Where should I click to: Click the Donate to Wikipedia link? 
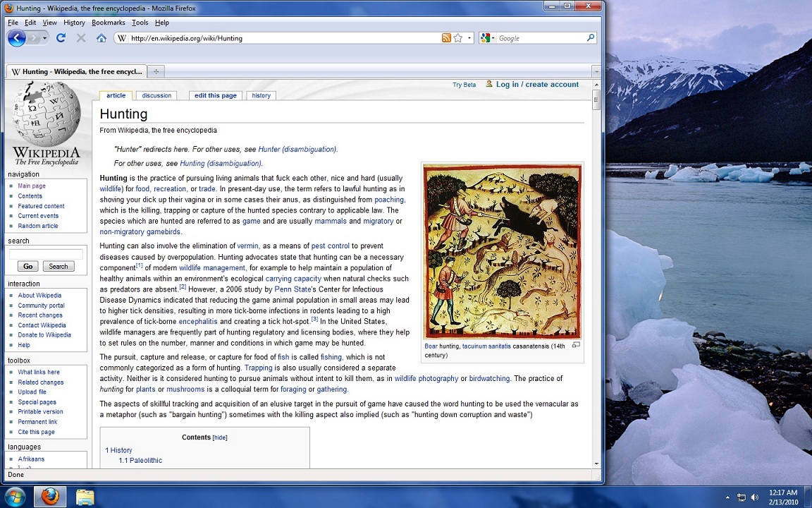coord(44,335)
